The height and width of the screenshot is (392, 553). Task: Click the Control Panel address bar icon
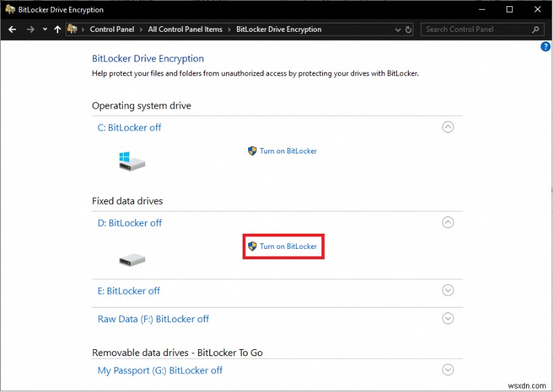point(73,29)
